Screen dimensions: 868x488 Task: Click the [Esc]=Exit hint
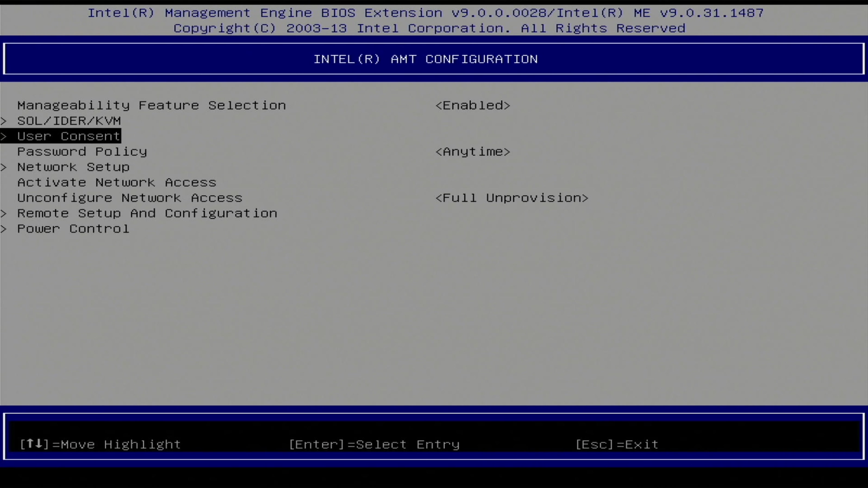click(617, 444)
